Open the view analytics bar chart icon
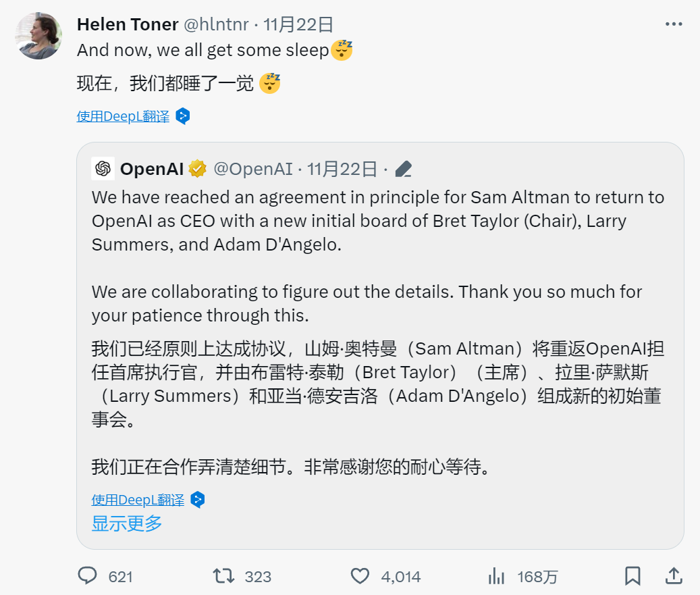Viewport: 700px width, 595px height. pyautogui.click(x=497, y=576)
